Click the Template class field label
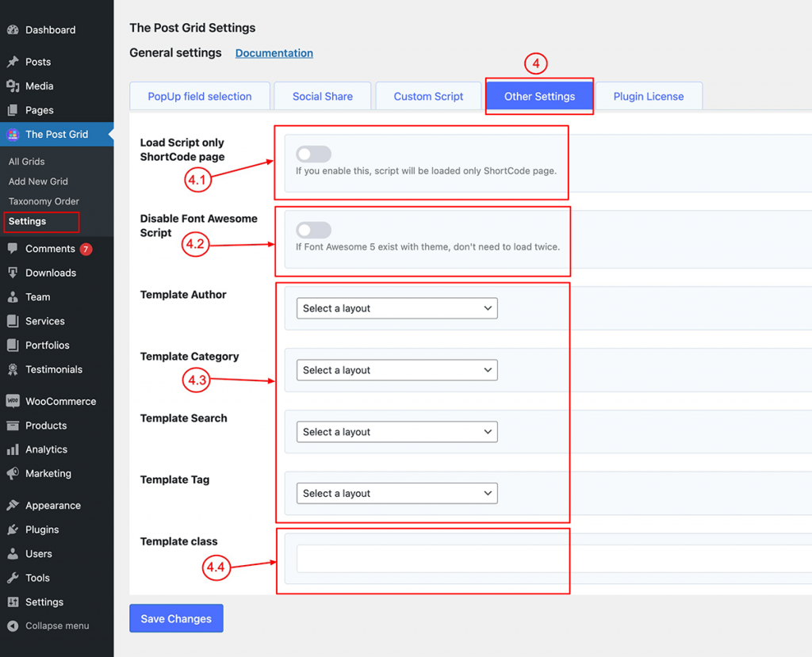This screenshot has height=657, width=812. [179, 541]
